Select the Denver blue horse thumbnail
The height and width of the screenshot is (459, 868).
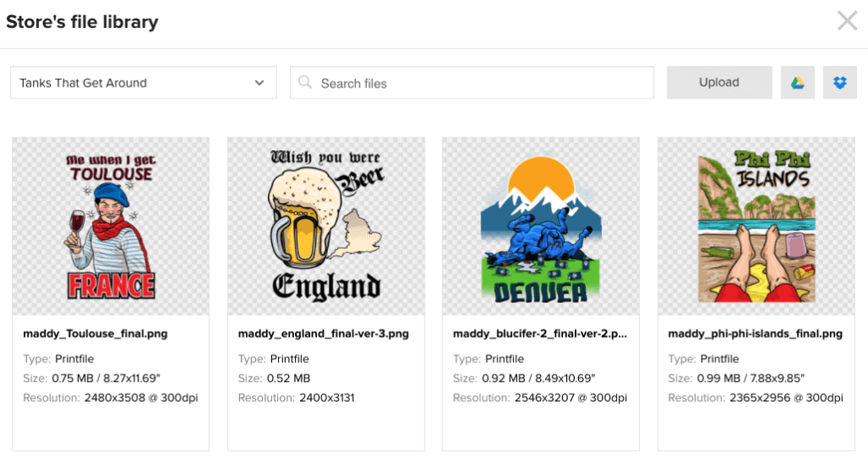point(541,227)
